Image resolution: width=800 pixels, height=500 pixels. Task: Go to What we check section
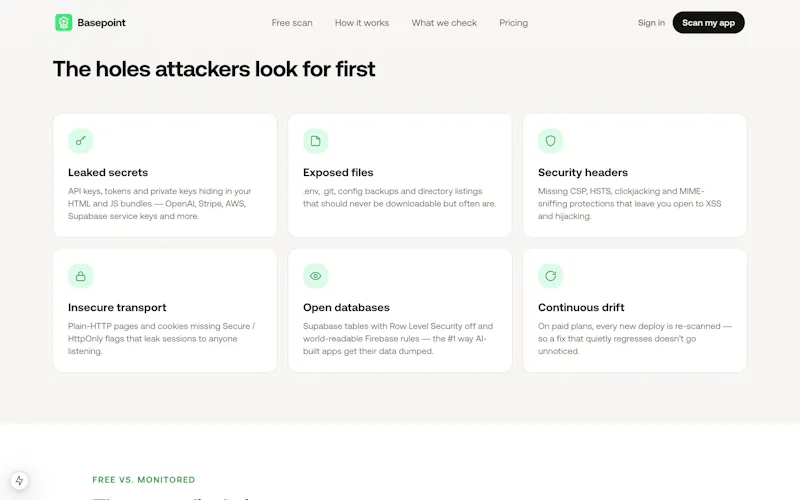click(x=444, y=23)
